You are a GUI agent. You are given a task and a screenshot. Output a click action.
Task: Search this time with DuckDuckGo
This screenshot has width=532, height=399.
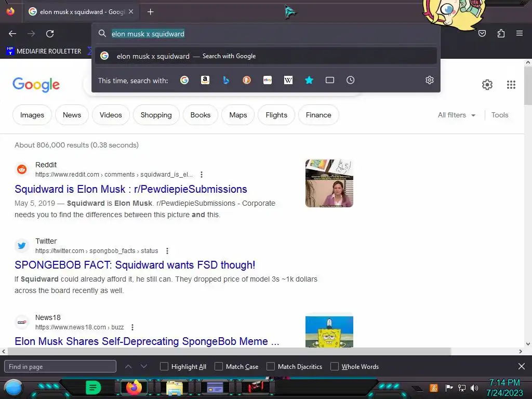247,80
